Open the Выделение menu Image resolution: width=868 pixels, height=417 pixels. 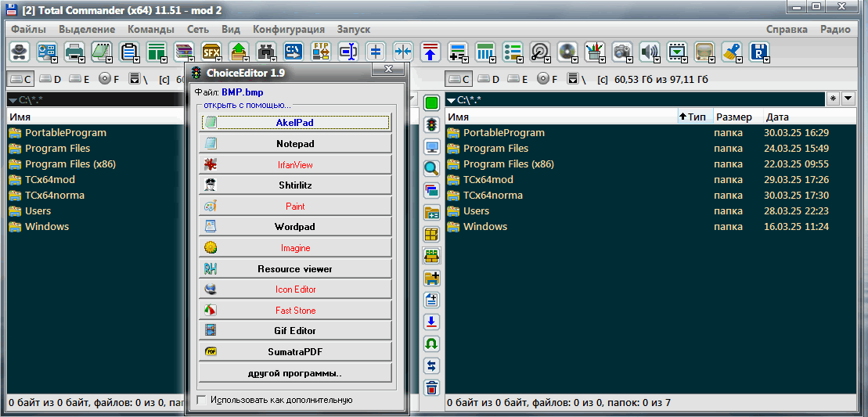[x=87, y=29]
